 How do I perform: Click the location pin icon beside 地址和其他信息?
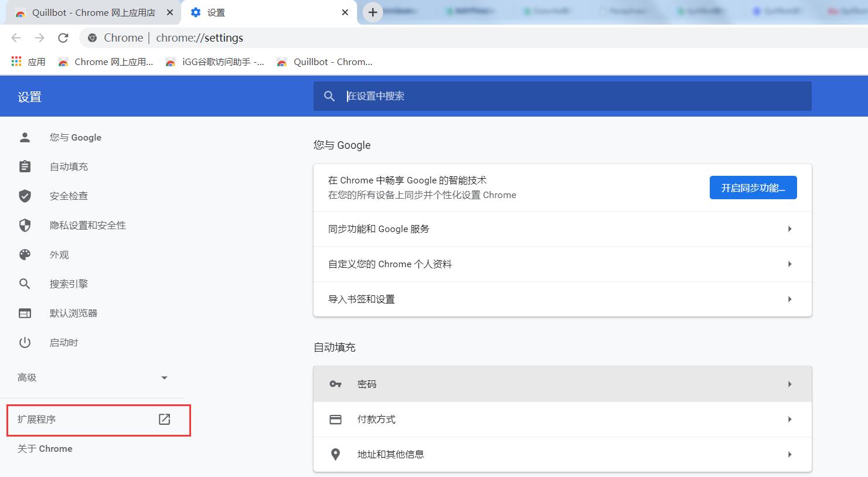coord(335,454)
